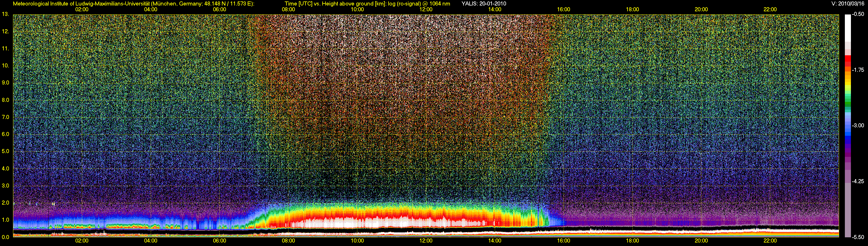868x246 pixels.
Task: Click the '6.0' height axis label
Action: pos(5,134)
